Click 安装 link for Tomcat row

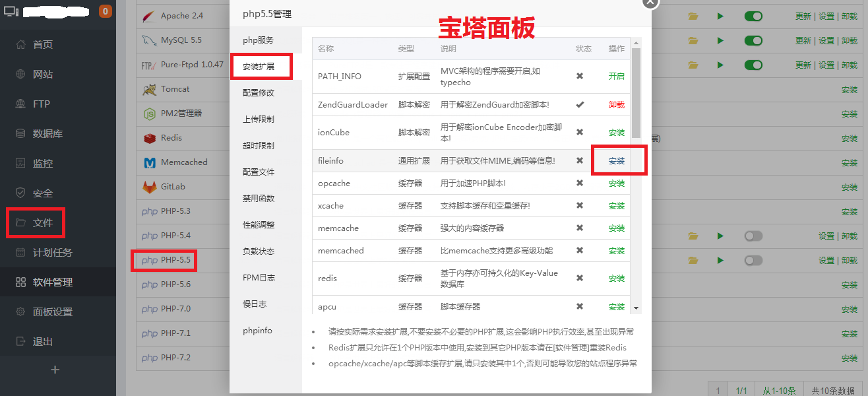click(850, 90)
